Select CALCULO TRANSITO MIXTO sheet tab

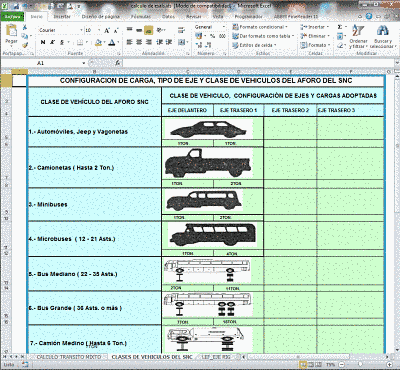68,357
